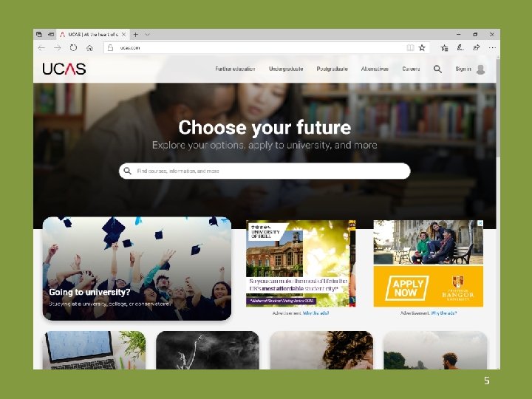Open a new tab with plus button
Viewport: 532px width, 399px height.
(136, 34)
